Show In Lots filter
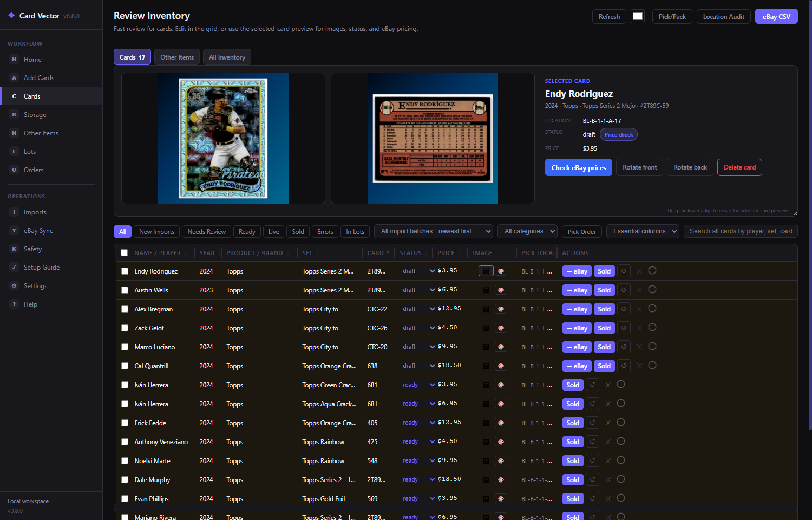The width and height of the screenshot is (812, 520). 355,232
